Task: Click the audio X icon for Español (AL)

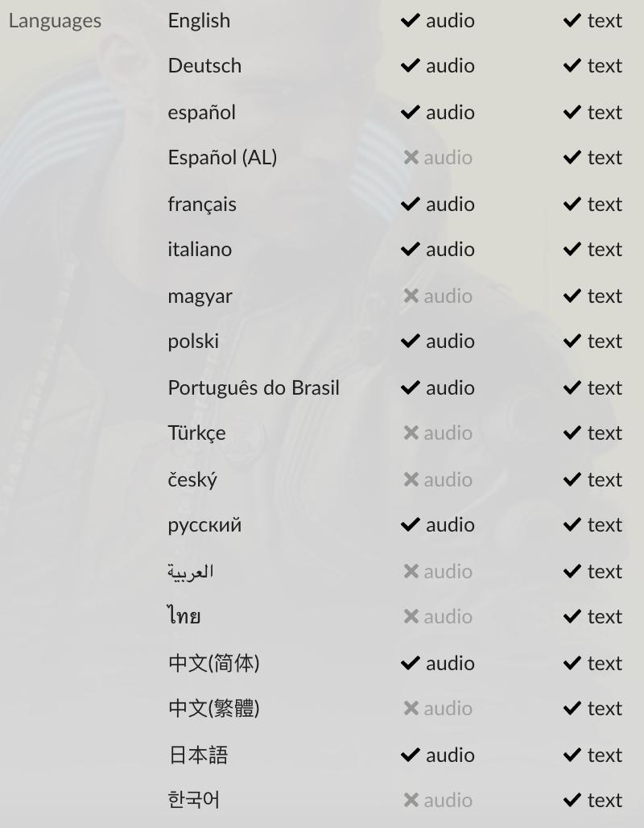Action: (411, 158)
